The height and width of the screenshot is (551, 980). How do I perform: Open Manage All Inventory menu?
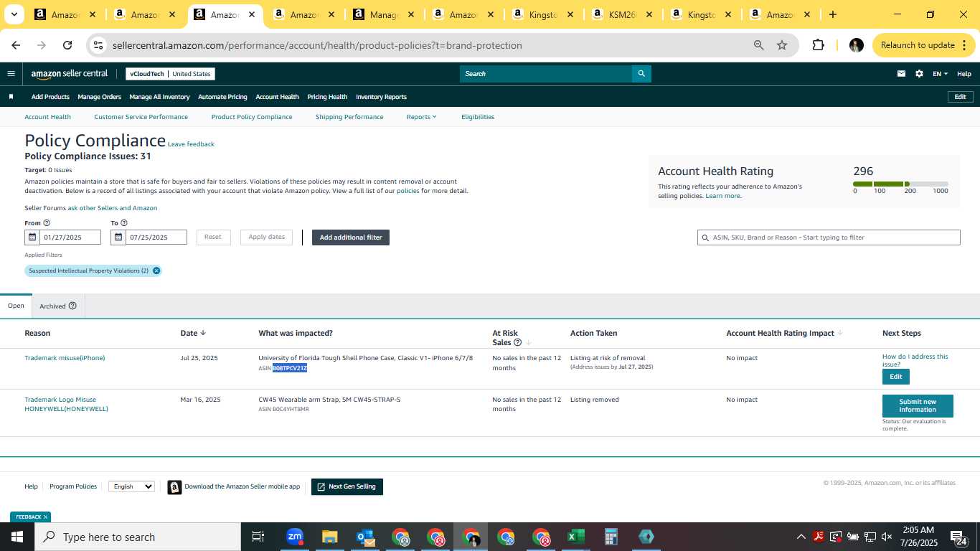click(159, 97)
